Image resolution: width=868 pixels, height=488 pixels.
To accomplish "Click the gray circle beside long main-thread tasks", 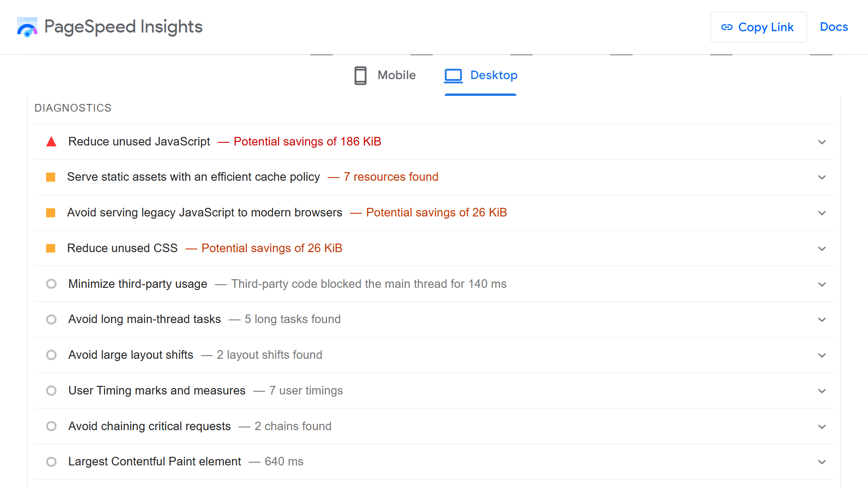I will pyautogui.click(x=51, y=319).
